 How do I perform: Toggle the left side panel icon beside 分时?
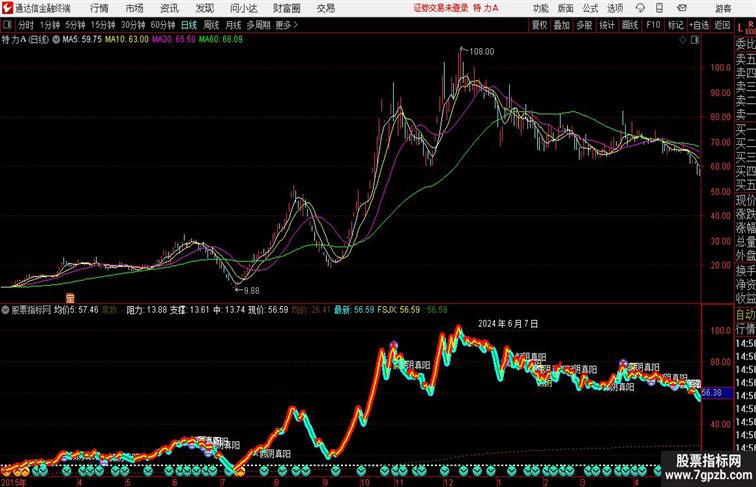tap(7, 25)
